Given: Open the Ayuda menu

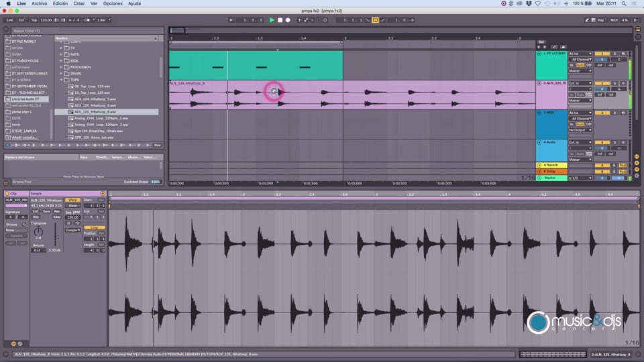Looking at the screenshot, I should pyautogui.click(x=134, y=3).
